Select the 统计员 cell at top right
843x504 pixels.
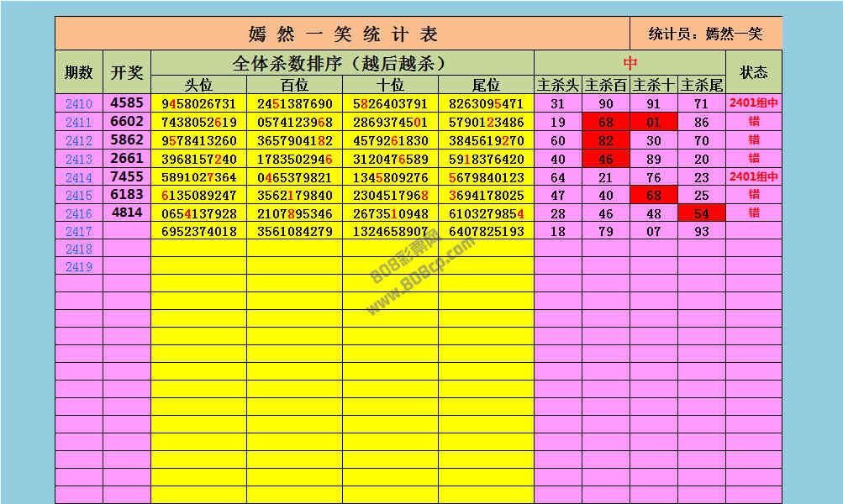(706, 34)
